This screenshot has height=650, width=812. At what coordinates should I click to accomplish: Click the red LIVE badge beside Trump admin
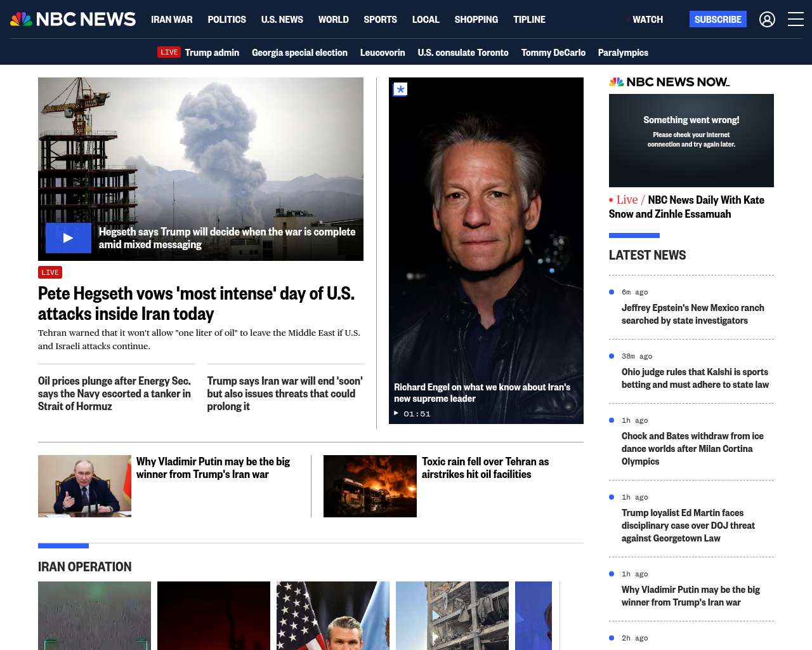[x=169, y=53]
